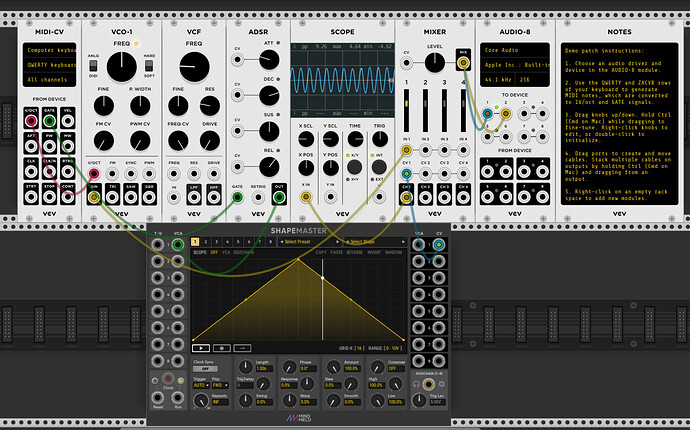Go to the next shape with the arrow
This screenshot has height=430, width=690.
[x=403, y=242]
